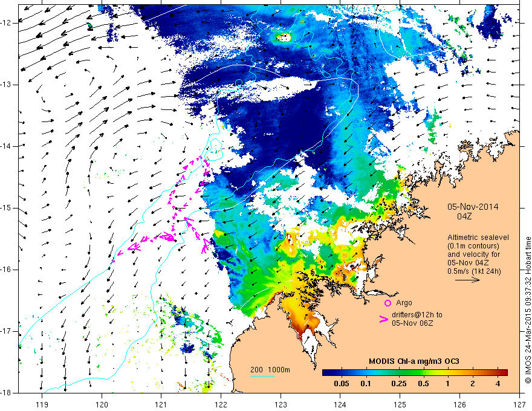
Task: Click the '1000m' bathymetry depth label
Action: (x=279, y=370)
